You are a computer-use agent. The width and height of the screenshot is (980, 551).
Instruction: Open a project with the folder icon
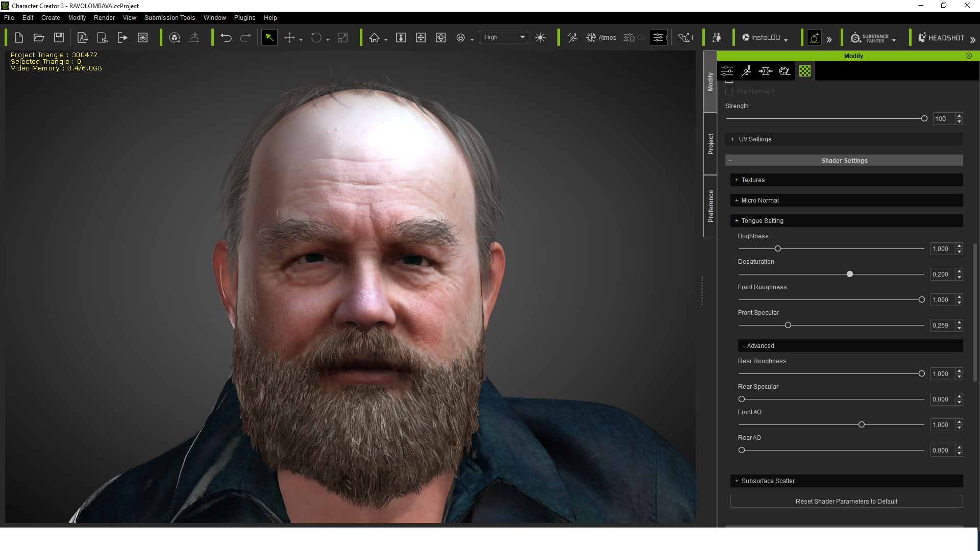39,37
